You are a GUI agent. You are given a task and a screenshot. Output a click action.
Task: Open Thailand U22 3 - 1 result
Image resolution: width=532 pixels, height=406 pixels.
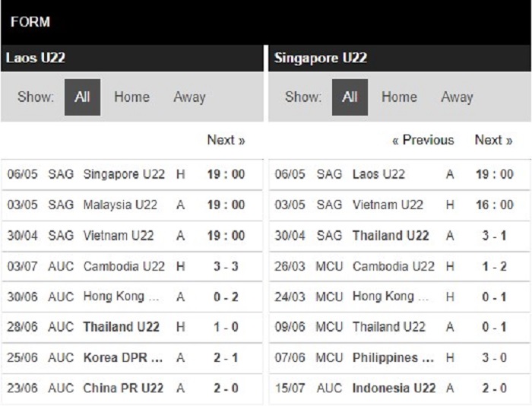[400, 236]
